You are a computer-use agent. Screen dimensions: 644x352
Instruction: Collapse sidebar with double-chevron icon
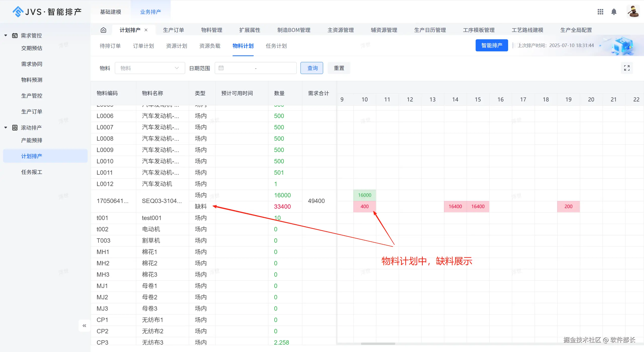click(x=84, y=326)
